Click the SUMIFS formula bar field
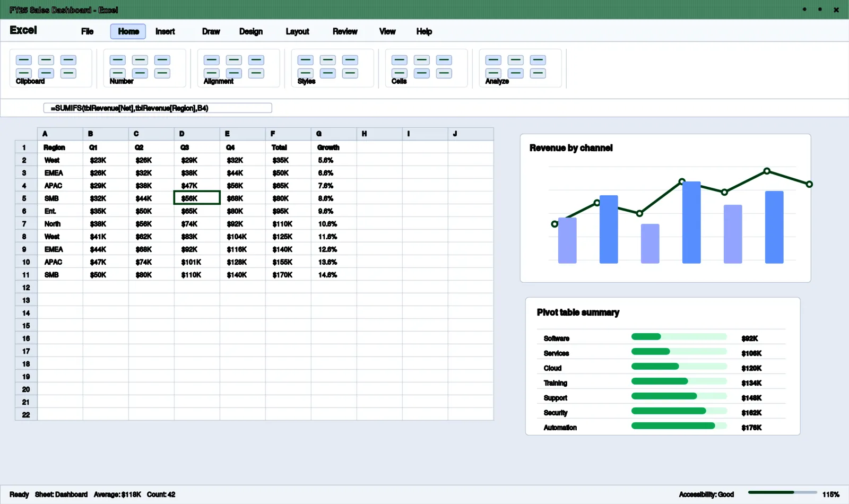Screen dimensions: 849x504 tap(158, 108)
